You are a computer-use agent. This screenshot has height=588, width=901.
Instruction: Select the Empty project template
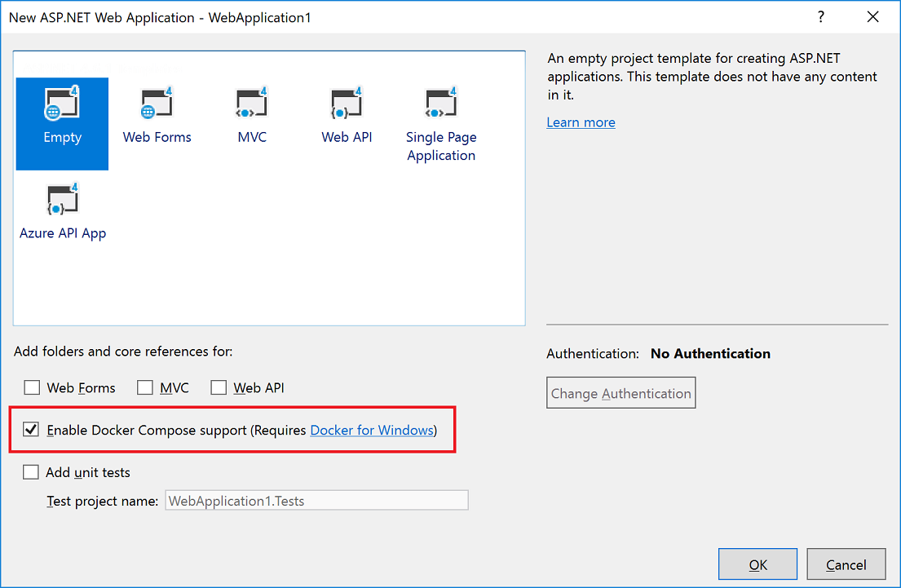point(62,122)
